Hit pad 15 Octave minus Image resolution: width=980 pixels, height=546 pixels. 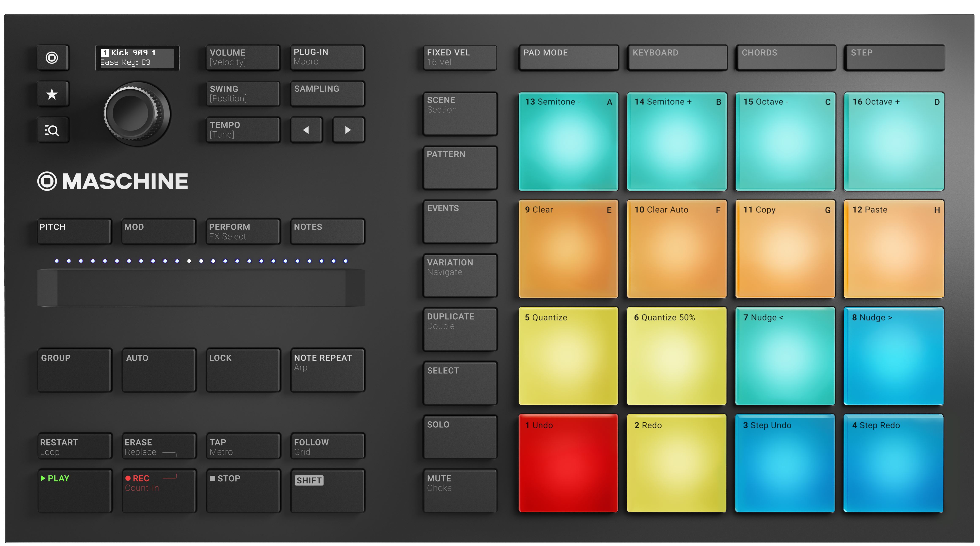785,142
